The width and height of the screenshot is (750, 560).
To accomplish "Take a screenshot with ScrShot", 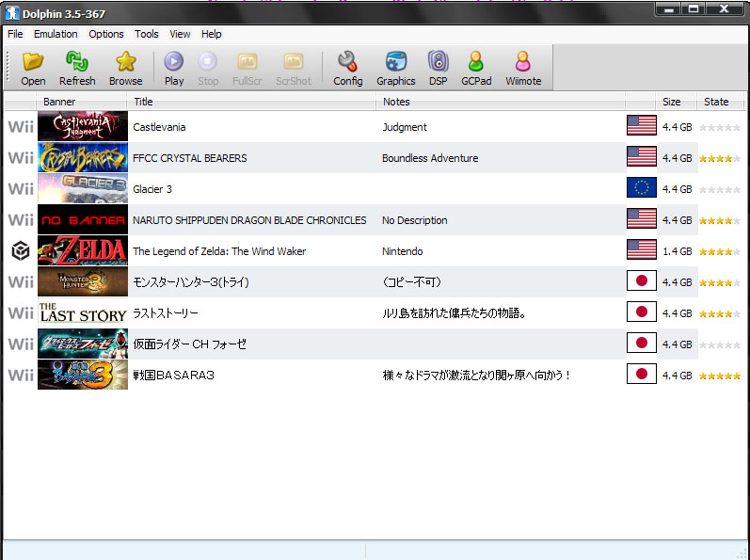I will coord(294,69).
